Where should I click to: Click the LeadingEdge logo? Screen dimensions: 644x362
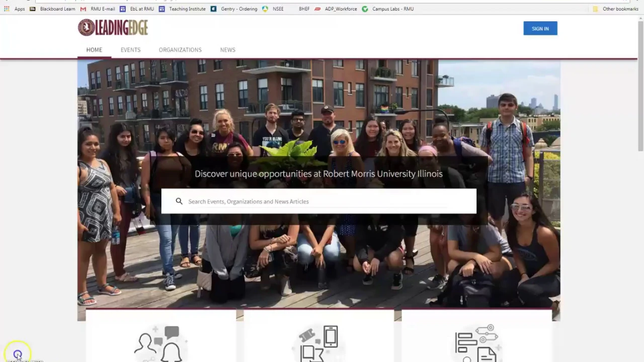click(x=113, y=28)
